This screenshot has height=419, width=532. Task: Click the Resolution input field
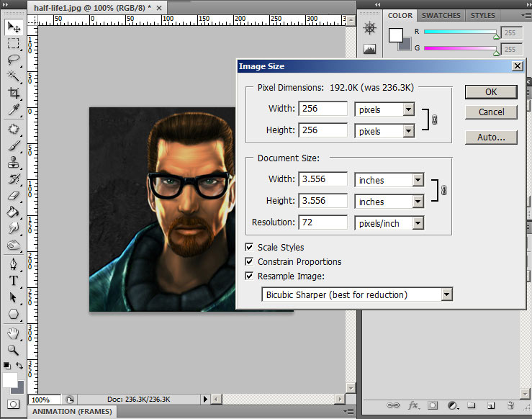tap(323, 223)
